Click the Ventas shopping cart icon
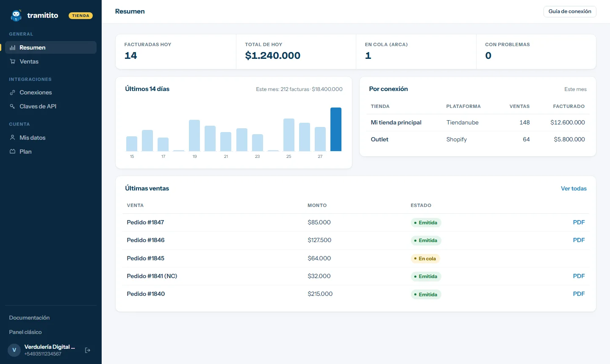Image resolution: width=610 pixels, height=364 pixels. [x=13, y=62]
